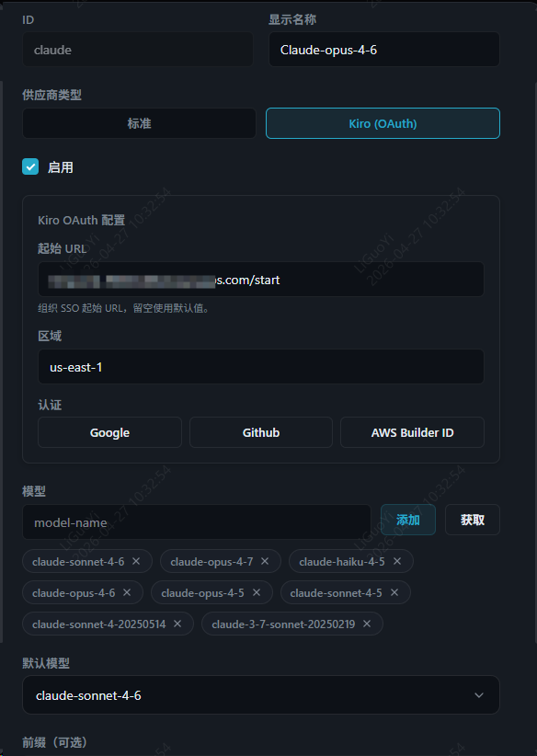Remove the claude-opus-4-7 model tag
Screen dimensions: 537x756
click(265, 561)
